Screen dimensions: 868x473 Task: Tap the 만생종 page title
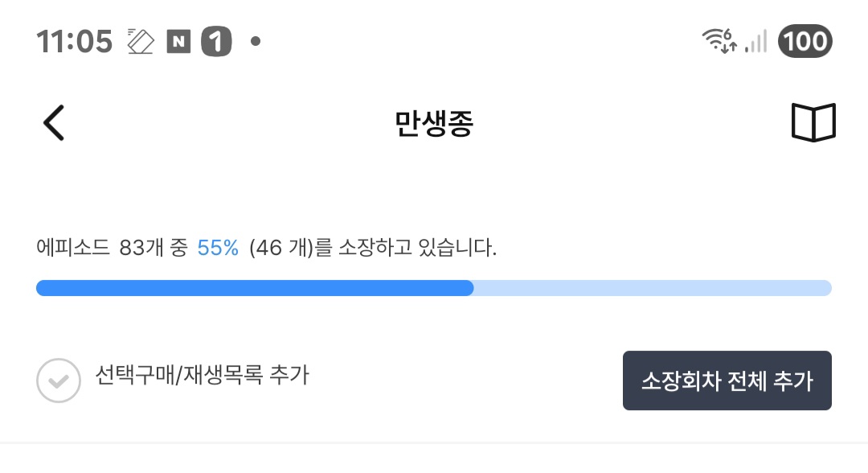(434, 123)
